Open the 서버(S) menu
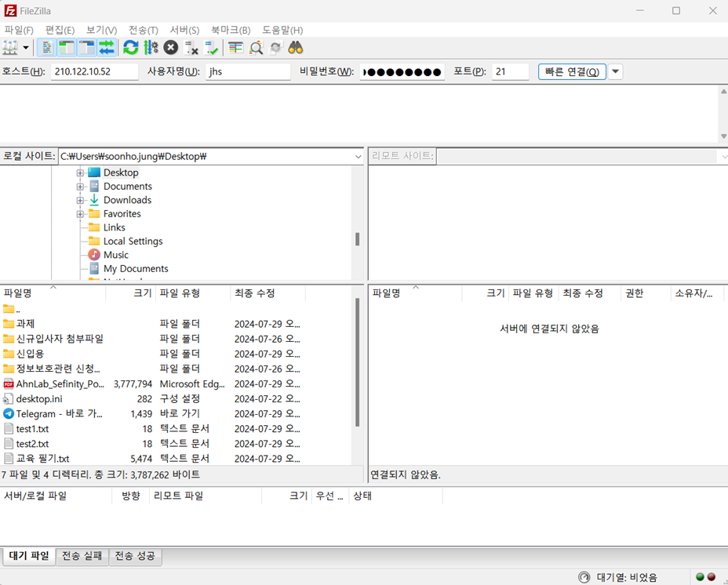 pos(184,30)
